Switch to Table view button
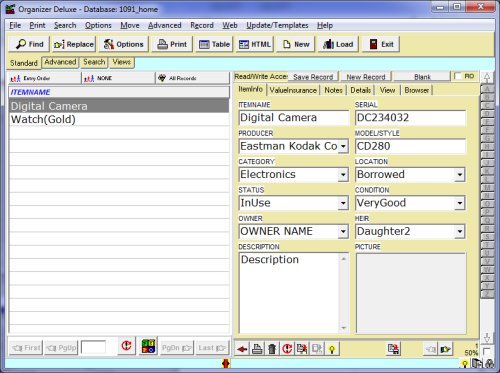Viewport: 500px width, 373px height. [x=214, y=44]
